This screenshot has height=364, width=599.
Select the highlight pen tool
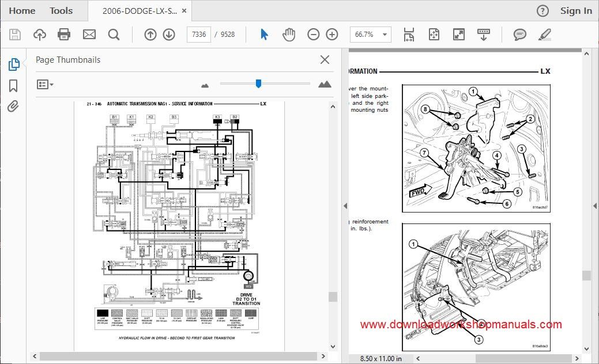click(x=544, y=35)
